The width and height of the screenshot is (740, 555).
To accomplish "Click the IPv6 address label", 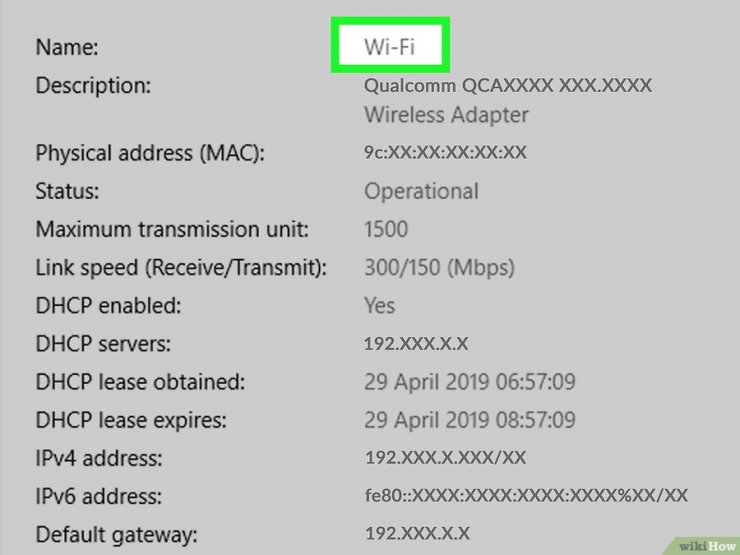I will tap(99, 496).
